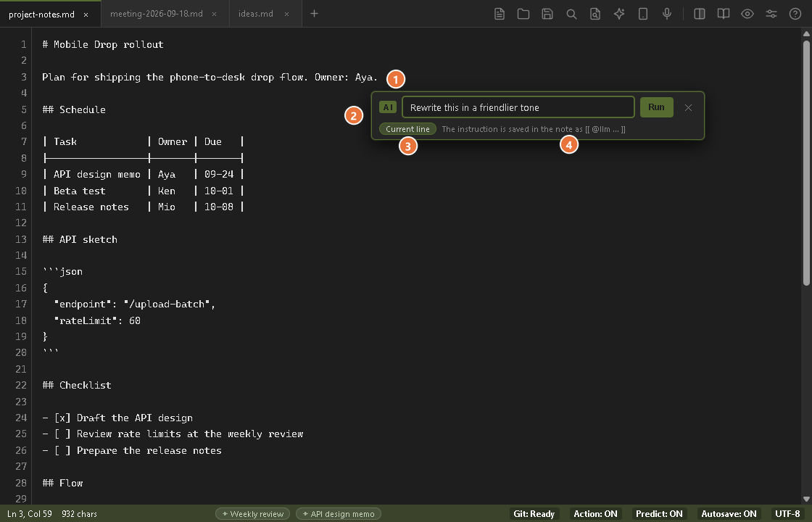This screenshot has width=812, height=522.
Task: Run the AI rewrite instruction
Action: 656,107
